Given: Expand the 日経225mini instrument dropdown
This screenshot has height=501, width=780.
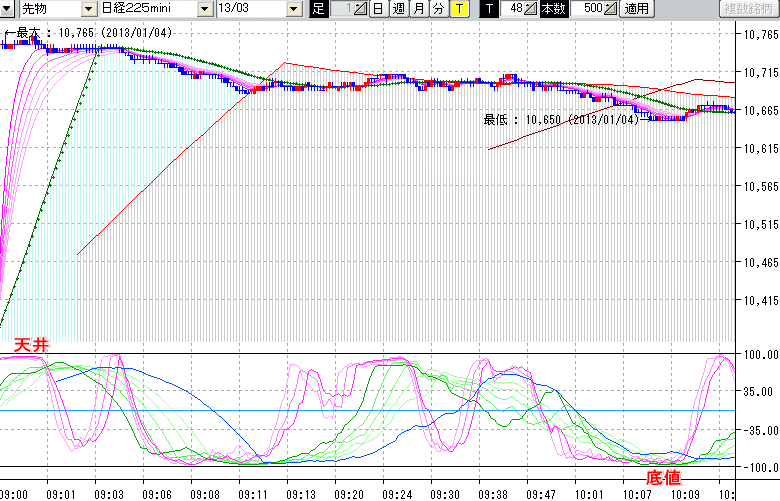Looking at the screenshot, I should coord(204,9).
